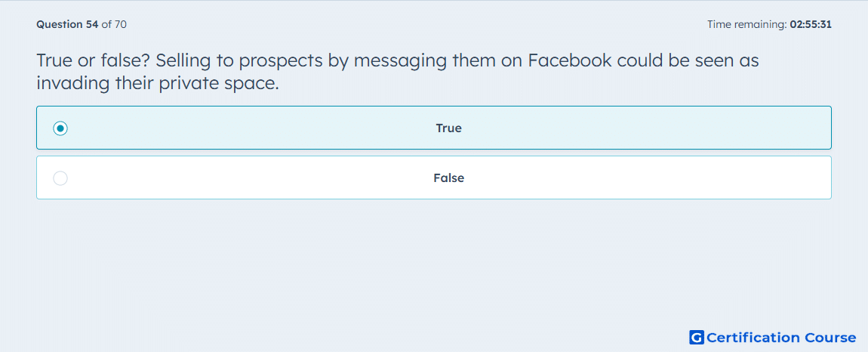The height and width of the screenshot is (352, 868).
Task: Choose the True answer option box
Action: click(x=434, y=128)
